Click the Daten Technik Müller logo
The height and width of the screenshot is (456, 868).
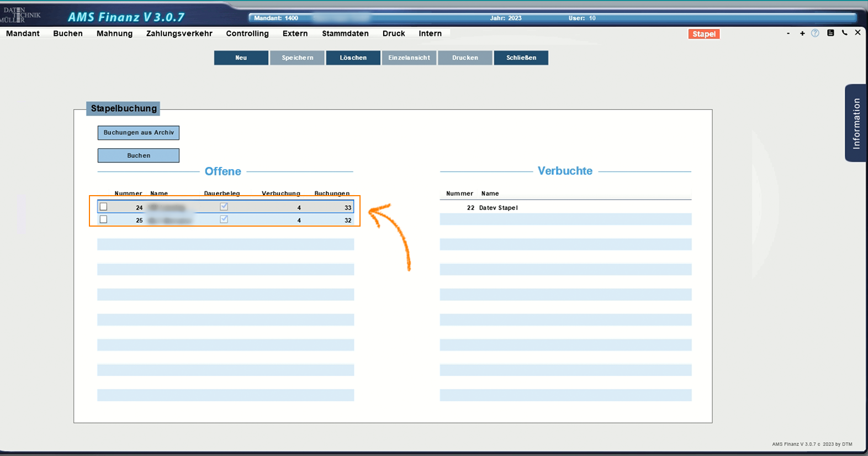20,15
